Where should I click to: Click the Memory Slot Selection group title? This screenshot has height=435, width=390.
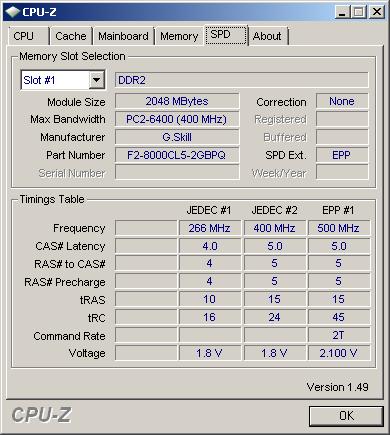tap(72, 56)
